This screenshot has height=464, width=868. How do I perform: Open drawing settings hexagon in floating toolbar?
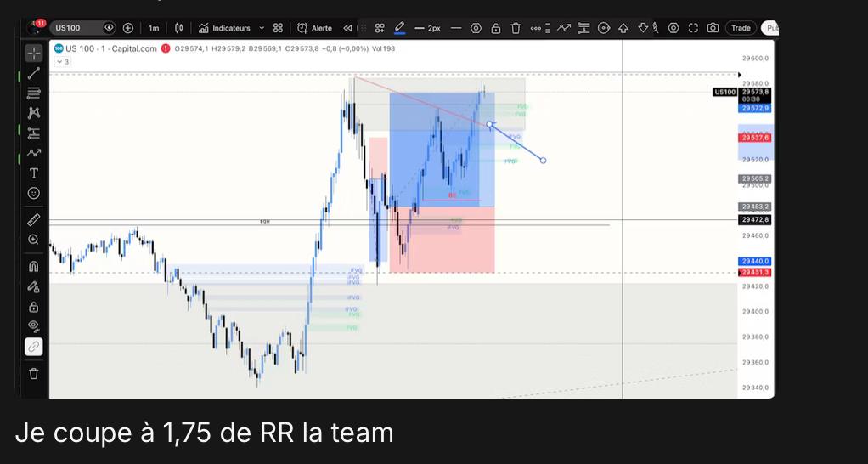[x=476, y=28]
